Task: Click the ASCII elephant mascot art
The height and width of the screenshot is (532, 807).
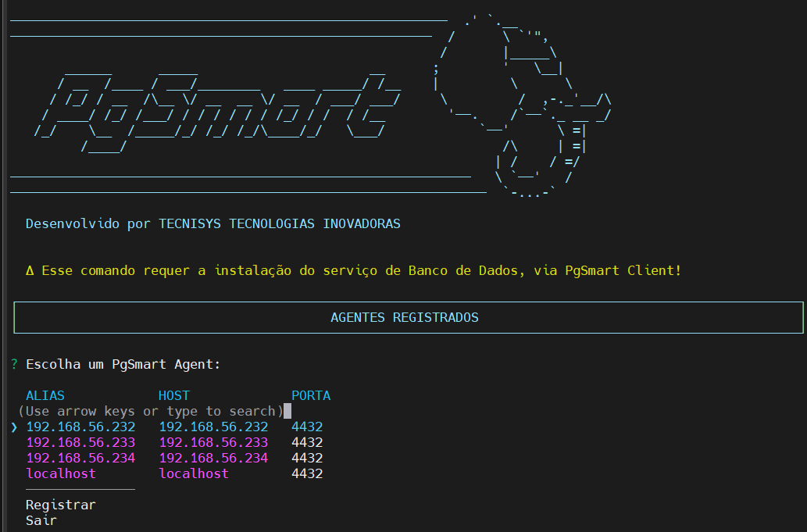Action: (523, 105)
